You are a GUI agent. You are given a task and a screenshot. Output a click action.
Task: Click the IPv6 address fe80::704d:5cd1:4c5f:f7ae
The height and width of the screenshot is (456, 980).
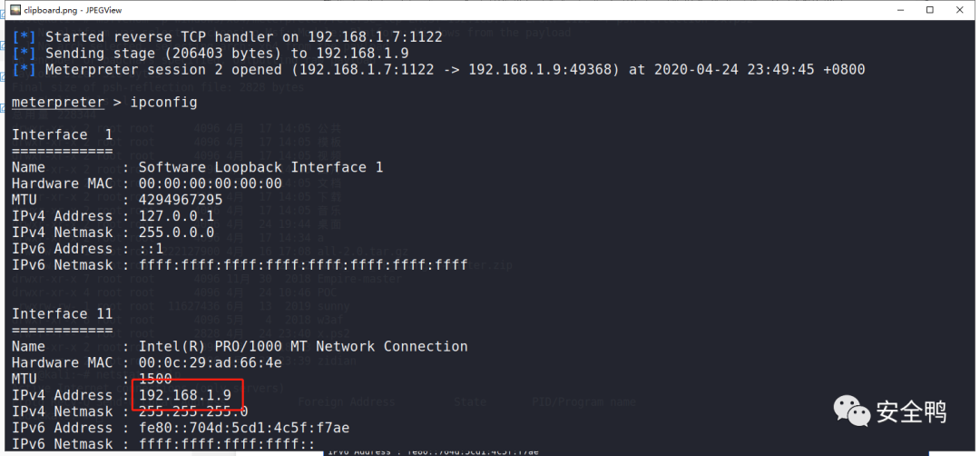244,428
